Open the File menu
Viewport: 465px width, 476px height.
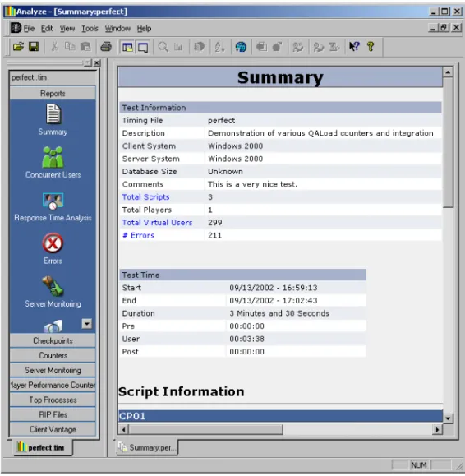click(x=29, y=29)
